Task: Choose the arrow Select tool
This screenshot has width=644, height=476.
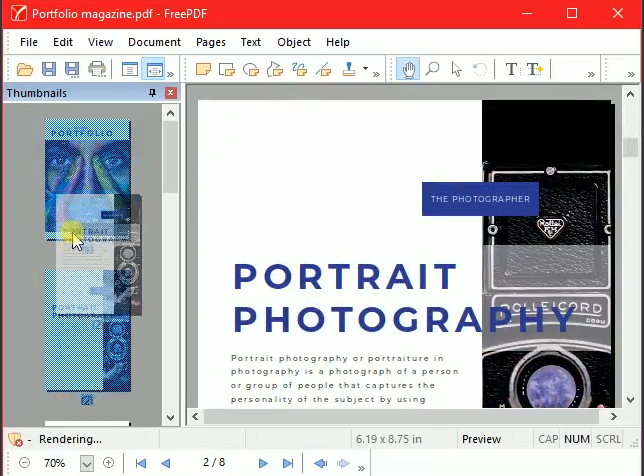Action: (457, 69)
